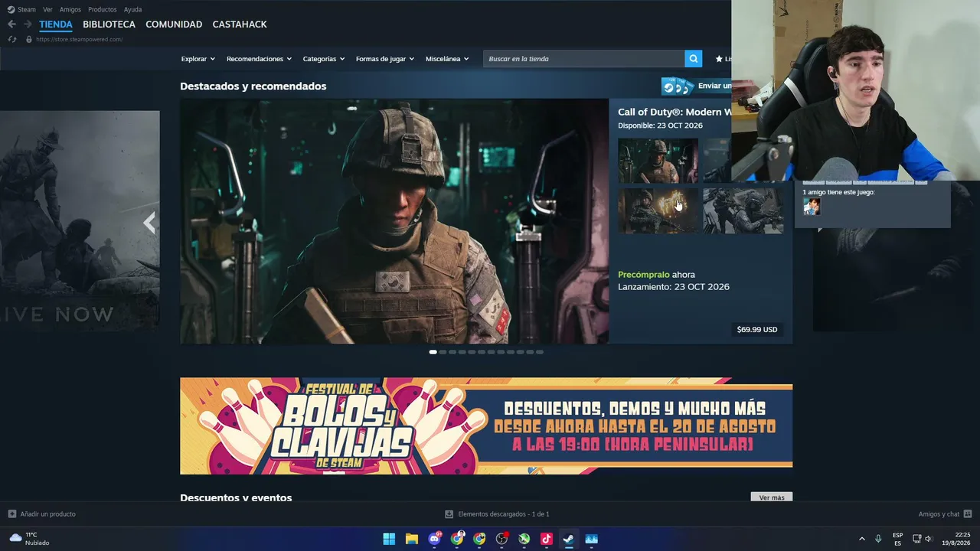This screenshot has height=551, width=980.
Task: Expand the Recomendaciones dropdown
Action: [x=260, y=59]
